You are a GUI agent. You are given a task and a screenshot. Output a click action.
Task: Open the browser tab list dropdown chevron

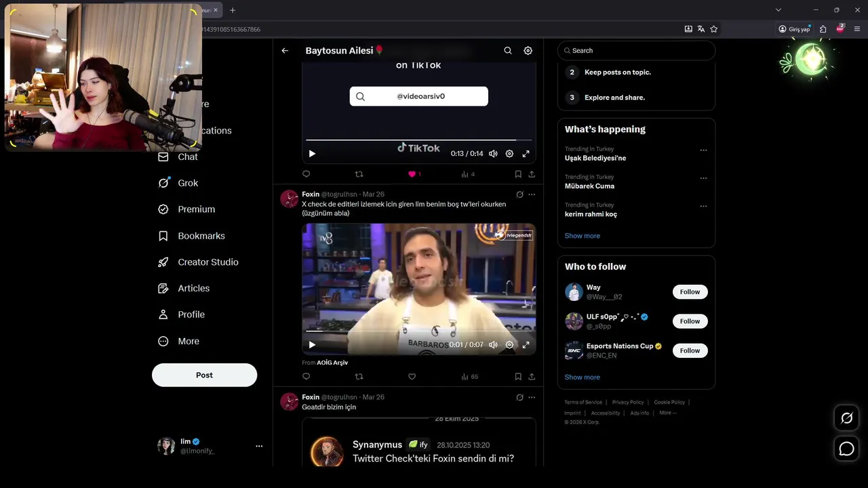pos(778,10)
